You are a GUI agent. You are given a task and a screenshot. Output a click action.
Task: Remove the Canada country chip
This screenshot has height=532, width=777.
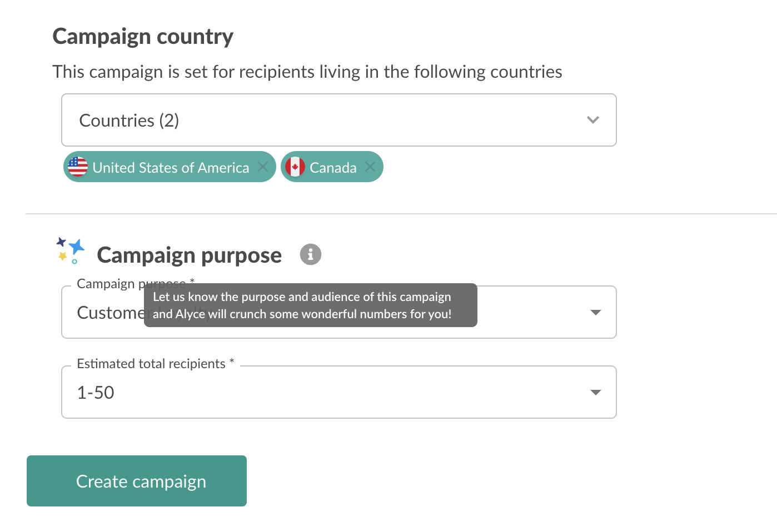coord(370,167)
